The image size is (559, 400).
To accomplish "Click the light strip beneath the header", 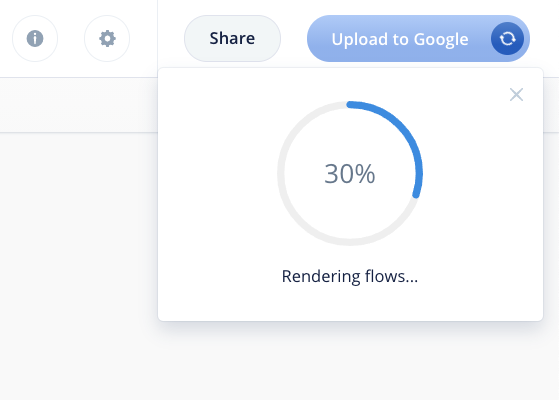I will coord(78,105).
